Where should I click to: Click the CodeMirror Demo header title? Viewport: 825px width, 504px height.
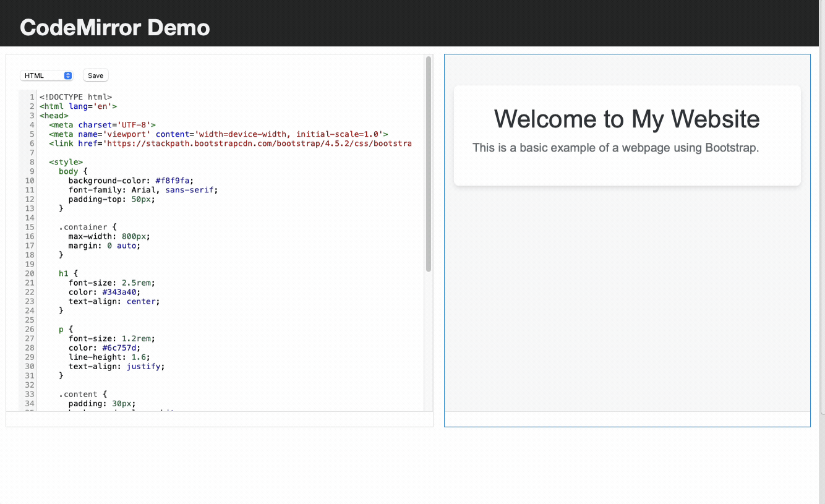pos(115,28)
